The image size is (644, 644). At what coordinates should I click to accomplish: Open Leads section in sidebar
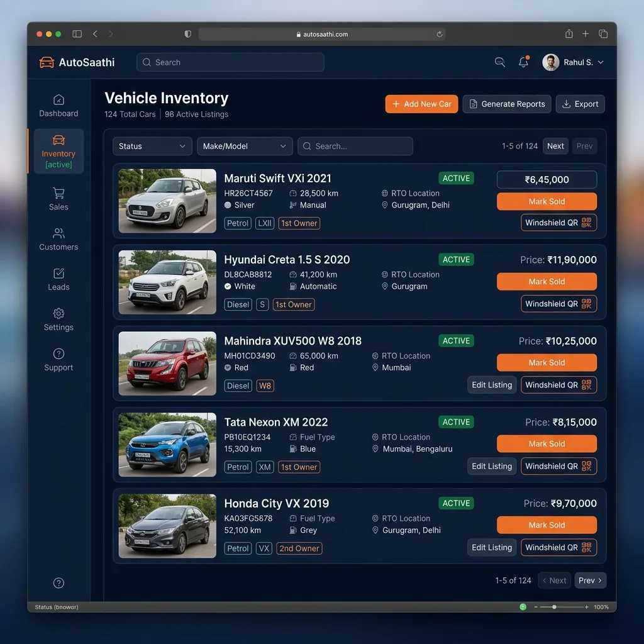pyautogui.click(x=58, y=279)
